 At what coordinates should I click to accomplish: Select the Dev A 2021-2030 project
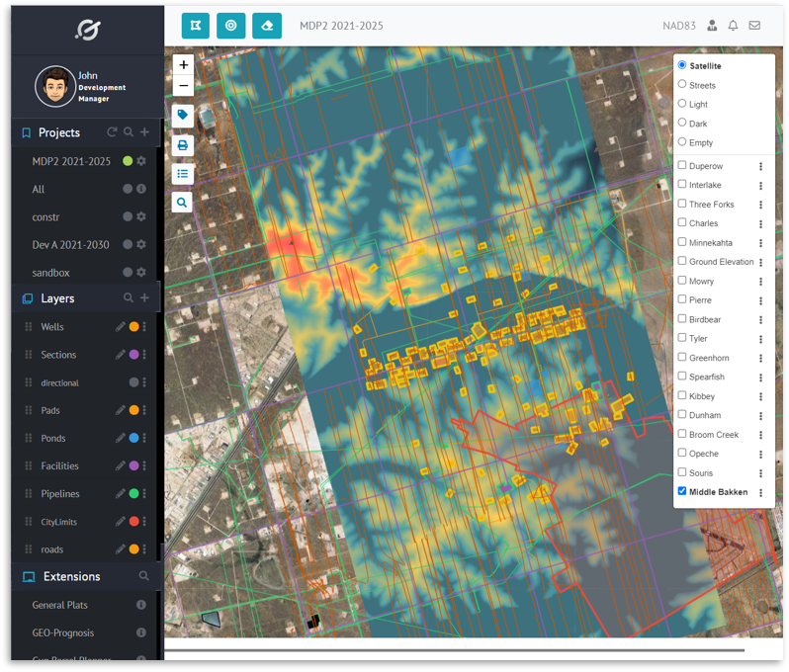(70, 244)
